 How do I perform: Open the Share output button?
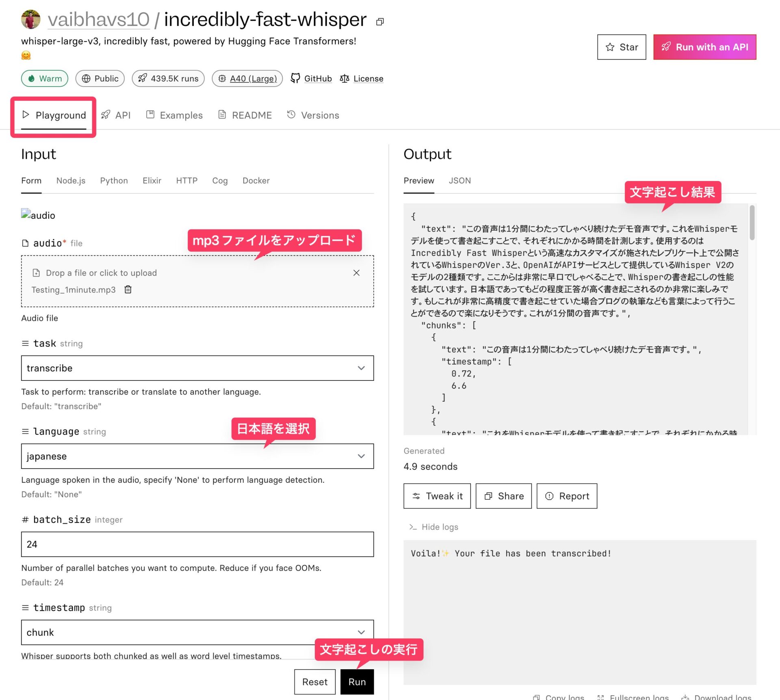pyautogui.click(x=503, y=496)
